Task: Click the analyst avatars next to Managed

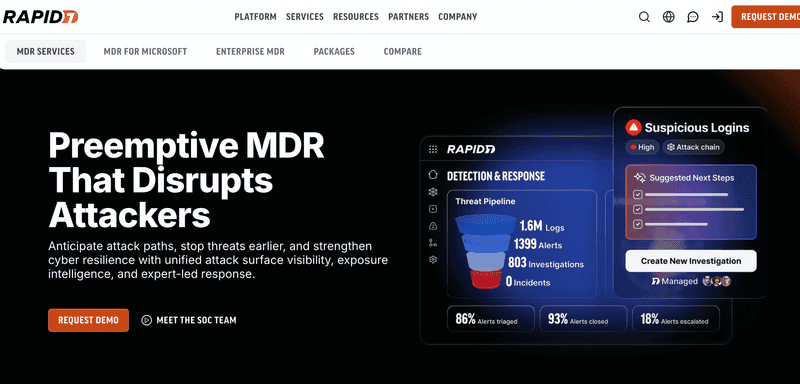Action: coord(717,281)
